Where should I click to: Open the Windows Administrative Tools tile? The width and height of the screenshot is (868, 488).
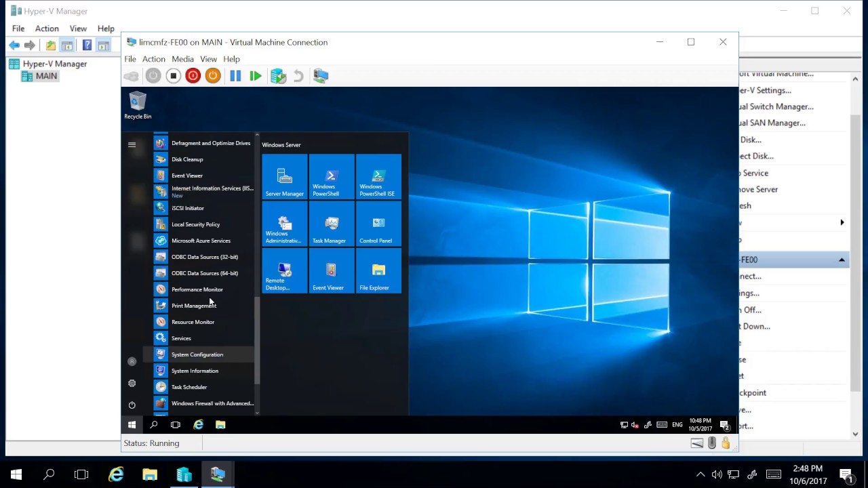pos(285,224)
